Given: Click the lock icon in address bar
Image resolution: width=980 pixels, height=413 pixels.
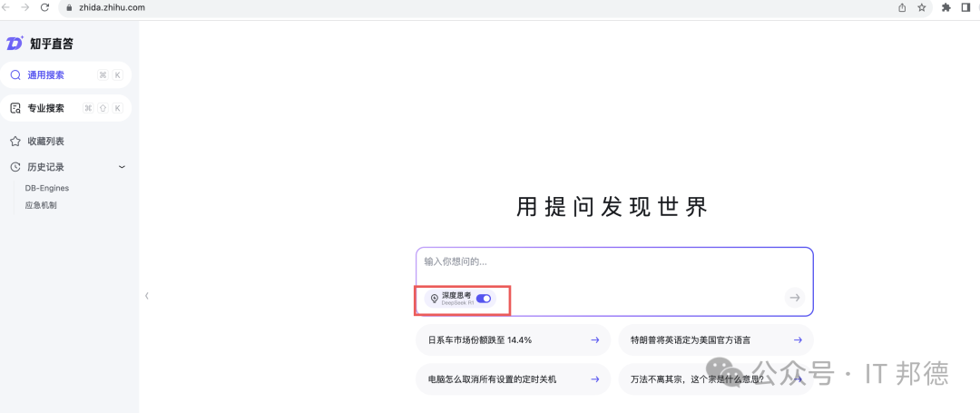Looking at the screenshot, I should click(69, 7).
